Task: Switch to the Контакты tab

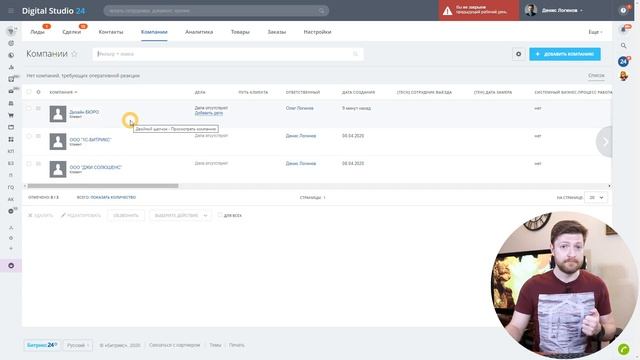Action: [x=111, y=32]
